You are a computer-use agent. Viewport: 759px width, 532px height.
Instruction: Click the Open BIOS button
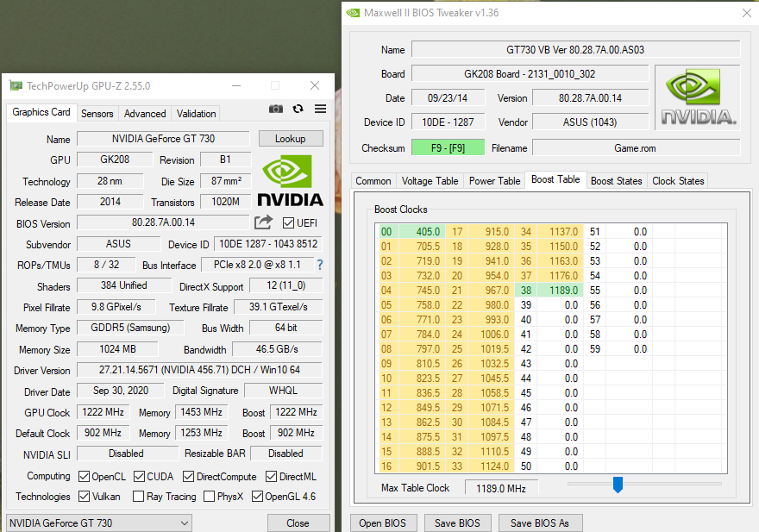point(382,523)
